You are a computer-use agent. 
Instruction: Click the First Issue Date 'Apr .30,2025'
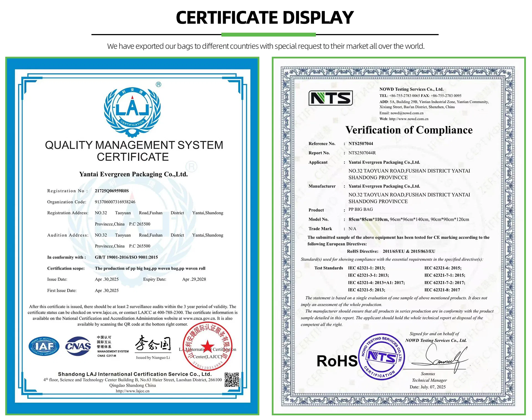click(107, 290)
